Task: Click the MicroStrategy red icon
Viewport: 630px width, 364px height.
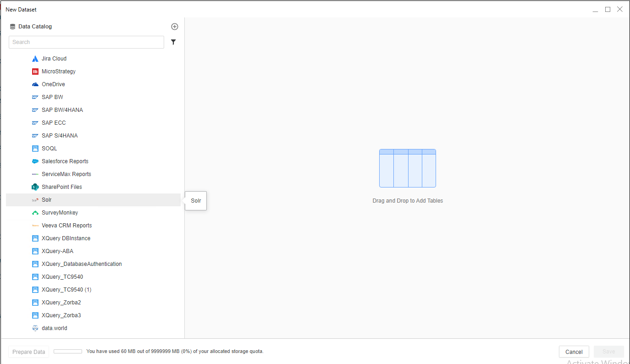Action: tap(35, 72)
